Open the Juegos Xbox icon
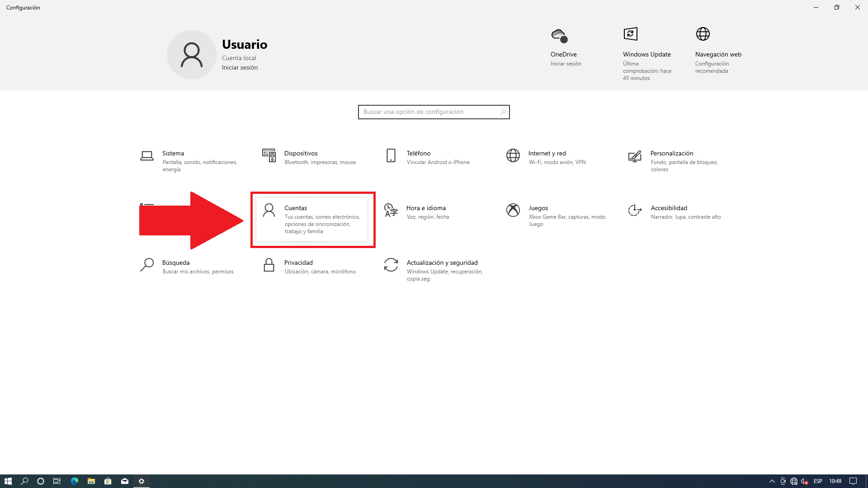Image resolution: width=868 pixels, height=488 pixels. click(513, 210)
